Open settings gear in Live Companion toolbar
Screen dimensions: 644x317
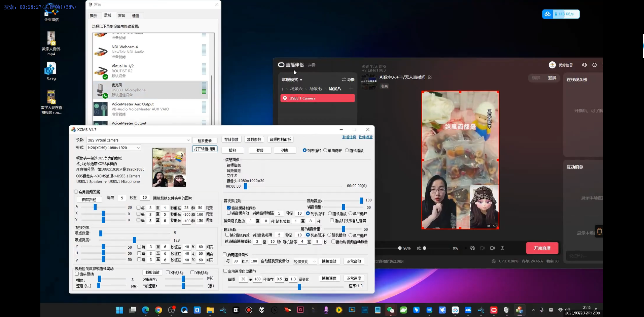point(502,248)
